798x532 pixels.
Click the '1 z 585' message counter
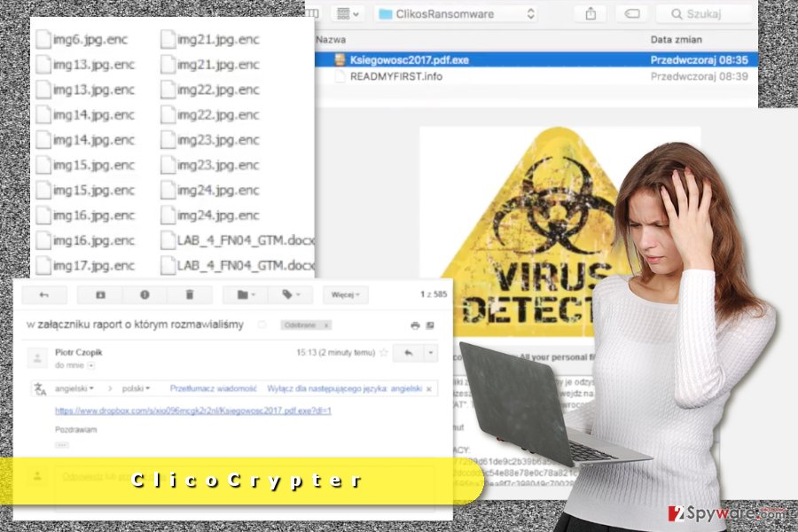434,294
